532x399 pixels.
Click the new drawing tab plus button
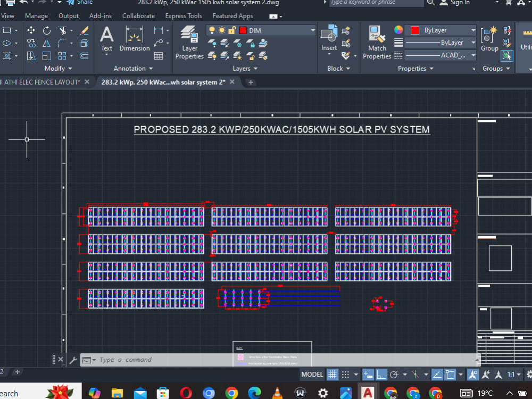pos(251,82)
